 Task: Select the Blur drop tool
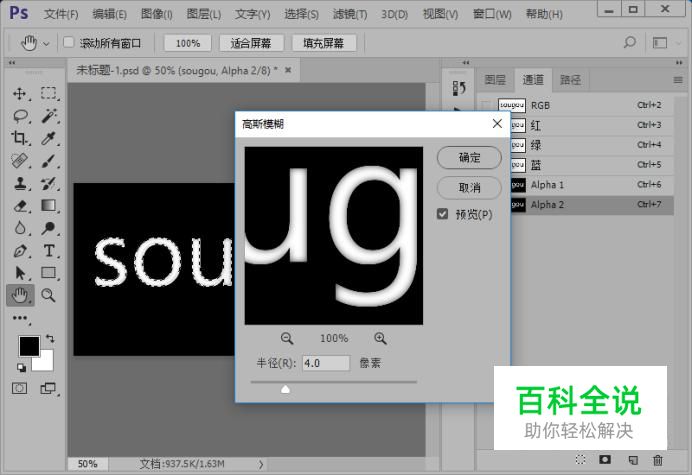click(x=19, y=228)
